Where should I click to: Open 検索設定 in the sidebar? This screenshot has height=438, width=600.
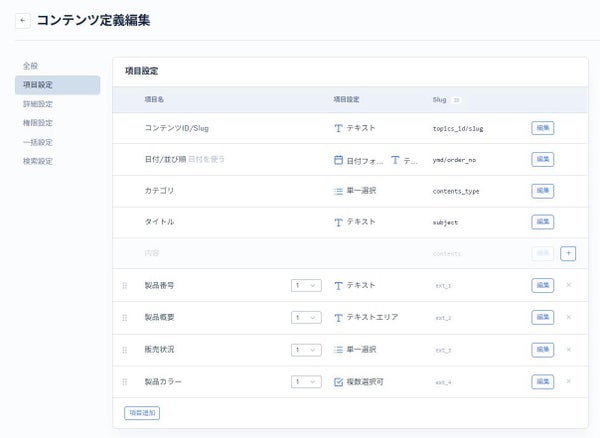point(38,161)
